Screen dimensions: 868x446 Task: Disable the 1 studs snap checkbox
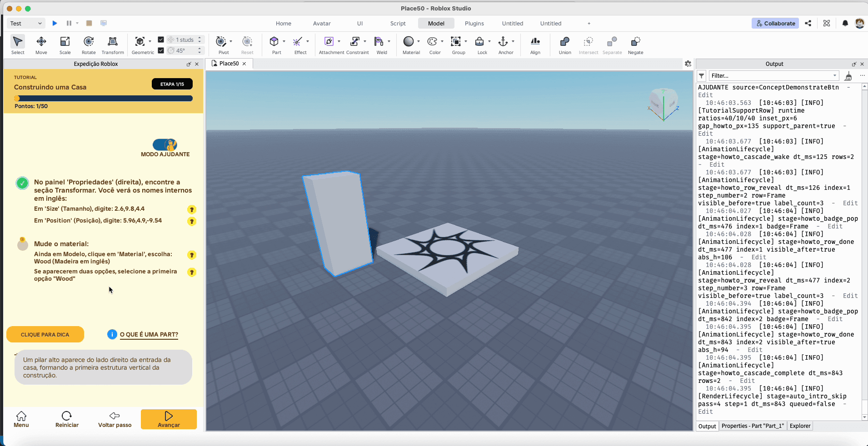coord(161,40)
